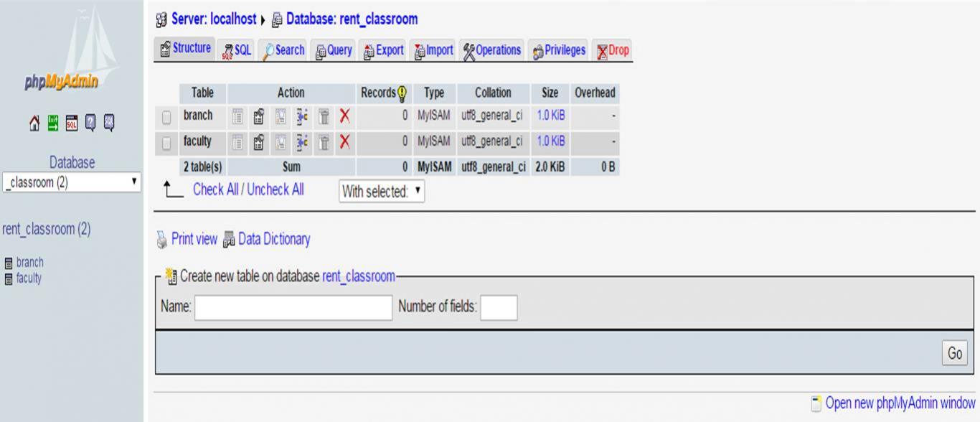
Task: Click the 1.0 KiB size for faculty
Action: click(551, 141)
